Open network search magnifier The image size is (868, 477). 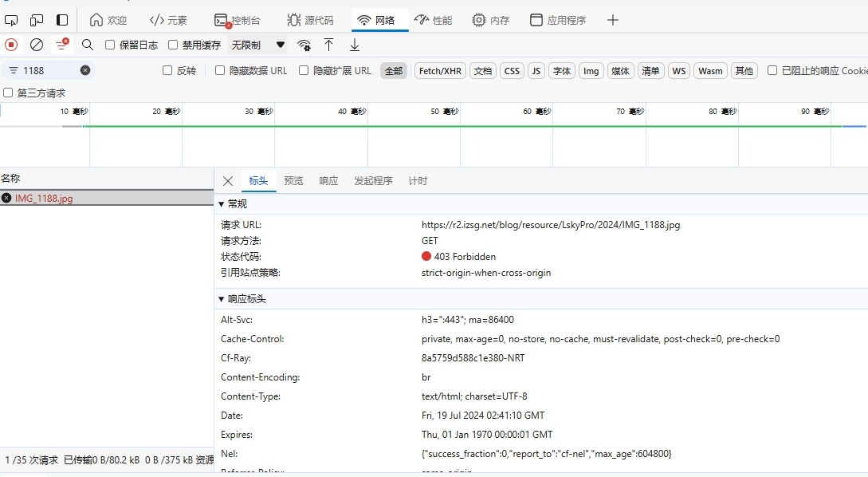(x=88, y=45)
